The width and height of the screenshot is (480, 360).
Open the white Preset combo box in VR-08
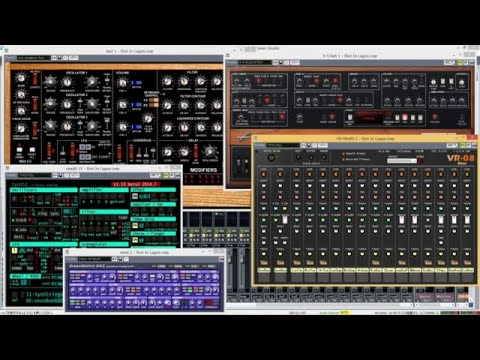[402, 161]
